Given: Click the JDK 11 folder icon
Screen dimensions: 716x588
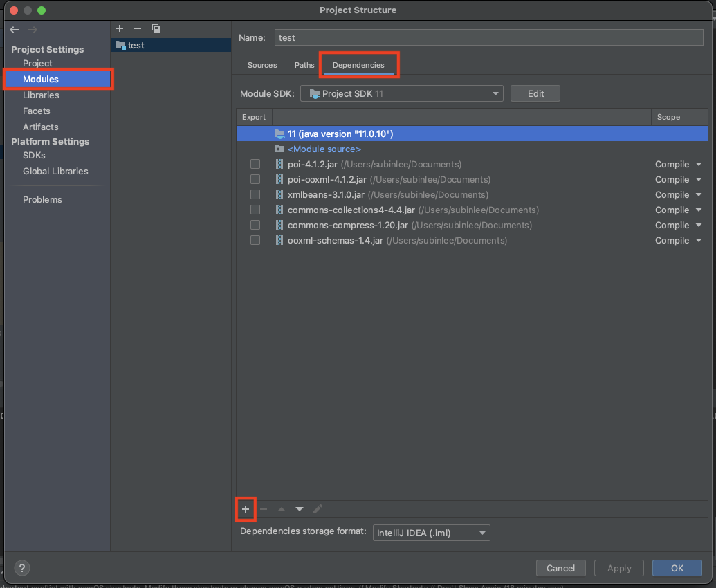Looking at the screenshot, I should [279, 134].
